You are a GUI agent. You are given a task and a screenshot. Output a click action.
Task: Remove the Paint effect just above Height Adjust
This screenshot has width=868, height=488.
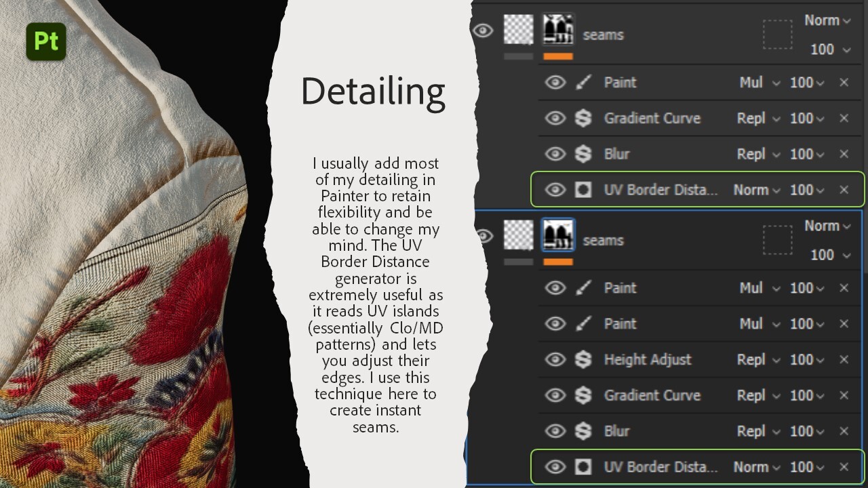click(844, 324)
